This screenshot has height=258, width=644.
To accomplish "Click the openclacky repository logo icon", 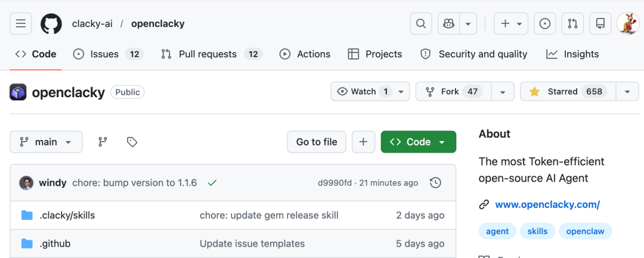I will point(18,92).
